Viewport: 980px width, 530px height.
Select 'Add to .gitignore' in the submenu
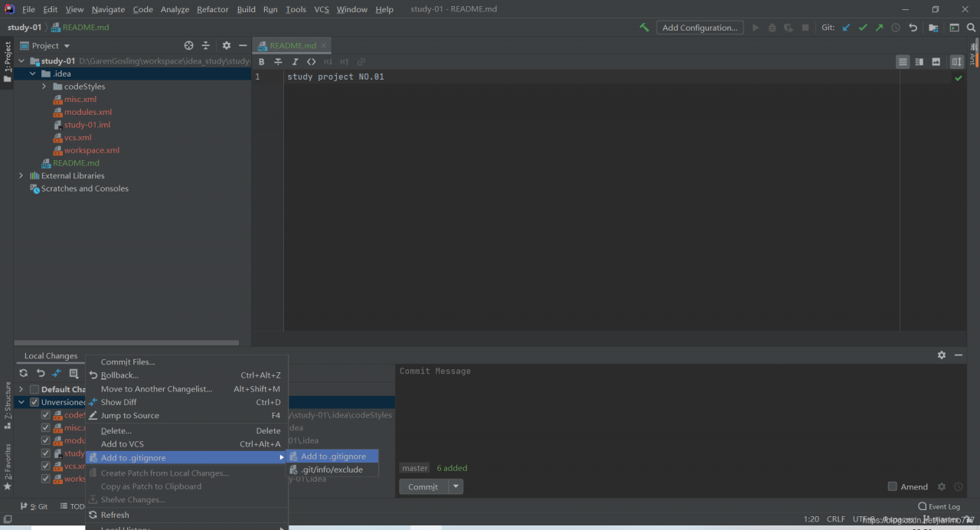coord(333,456)
